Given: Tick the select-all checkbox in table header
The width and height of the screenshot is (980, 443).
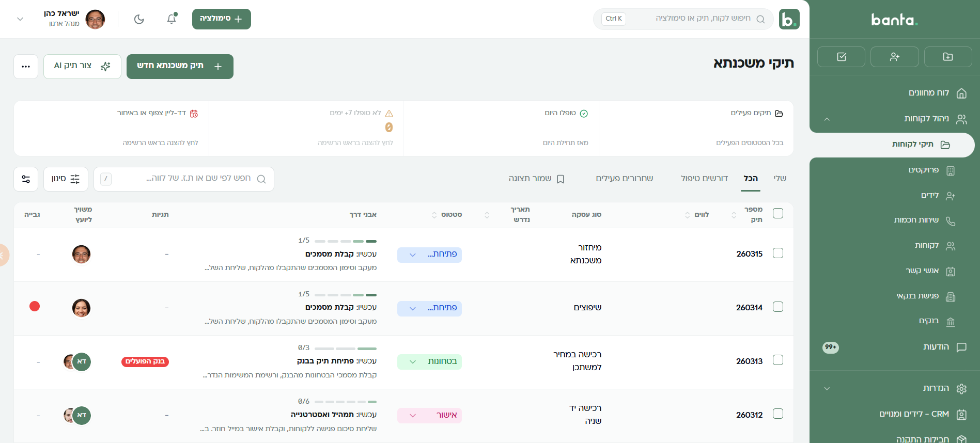Looking at the screenshot, I should coord(778,213).
